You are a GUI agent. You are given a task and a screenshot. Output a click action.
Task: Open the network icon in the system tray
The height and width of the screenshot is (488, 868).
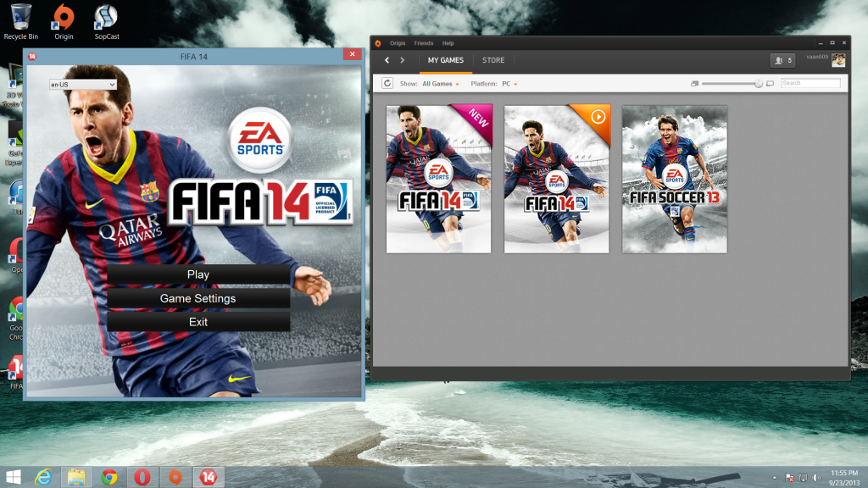click(x=804, y=478)
